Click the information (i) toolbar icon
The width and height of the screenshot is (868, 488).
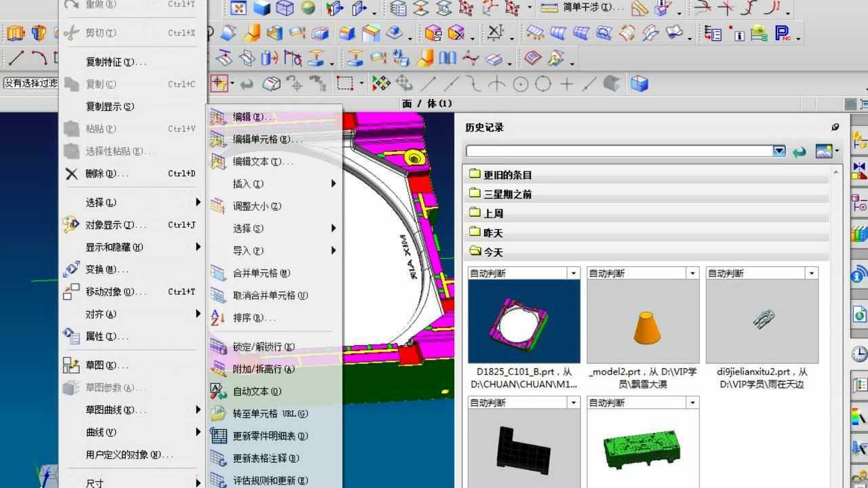738,36
